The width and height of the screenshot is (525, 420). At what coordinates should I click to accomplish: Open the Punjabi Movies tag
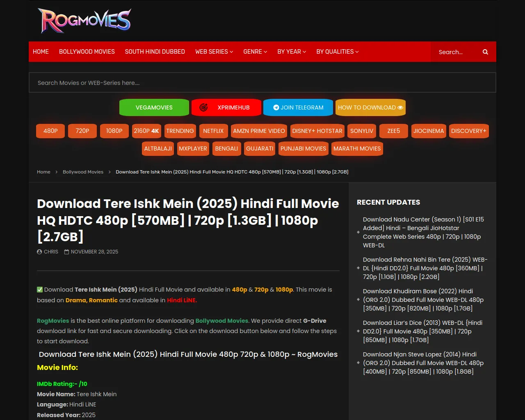[304, 148]
